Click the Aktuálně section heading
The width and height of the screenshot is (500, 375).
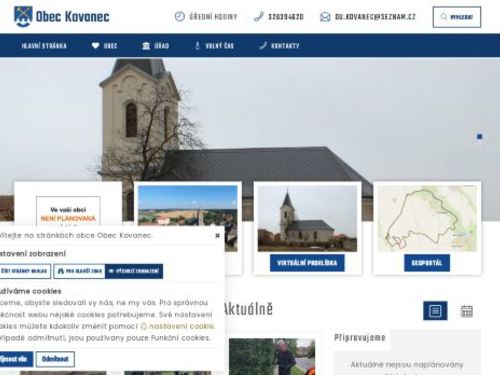pos(248,309)
